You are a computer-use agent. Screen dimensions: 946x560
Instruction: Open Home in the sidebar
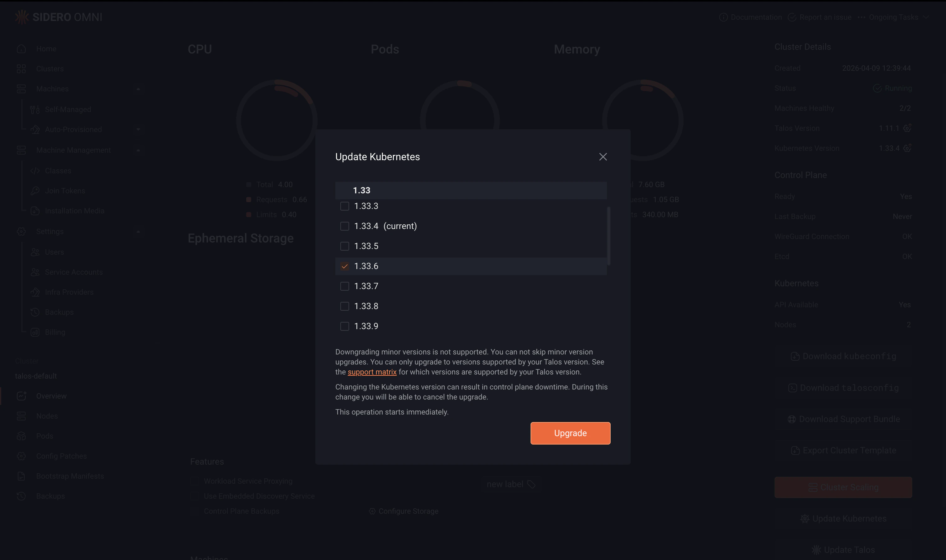point(46,49)
